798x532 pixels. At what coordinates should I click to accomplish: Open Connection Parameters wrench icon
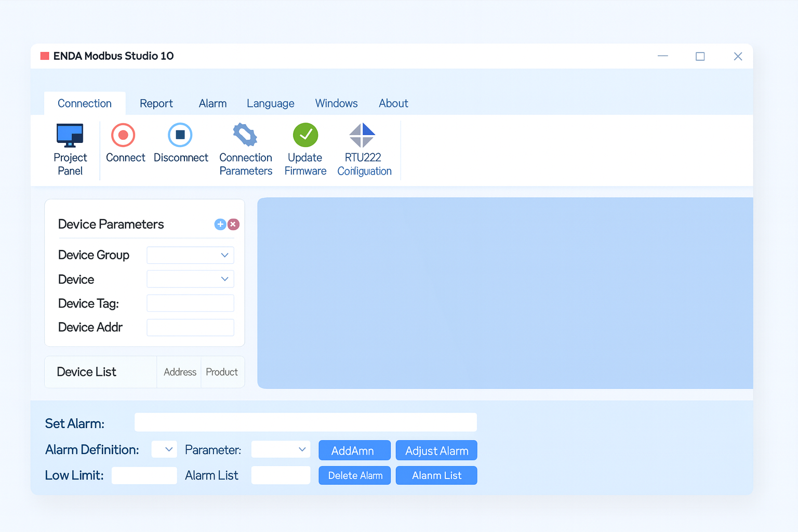coord(245,135)
